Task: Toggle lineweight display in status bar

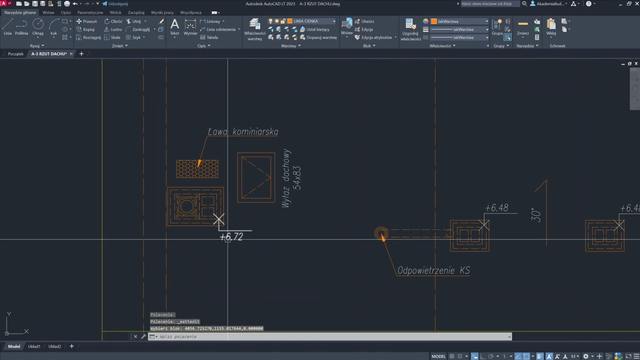Action: pyautogui.click(x=540, y=356)
